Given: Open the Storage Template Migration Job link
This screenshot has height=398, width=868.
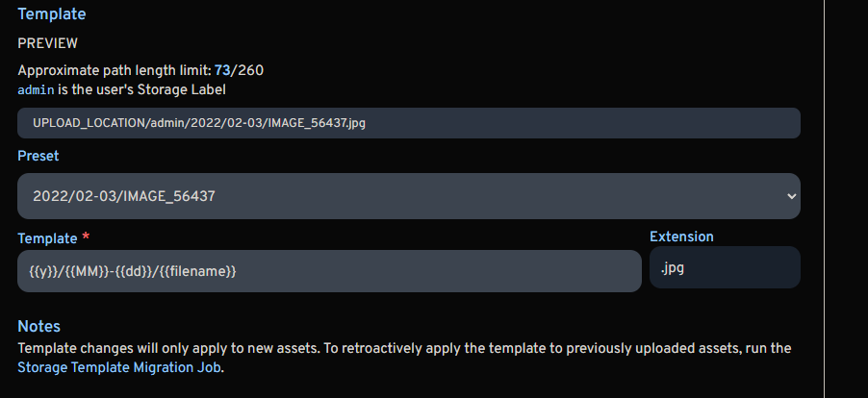Looking at the screenshot, I should [119, 366].
